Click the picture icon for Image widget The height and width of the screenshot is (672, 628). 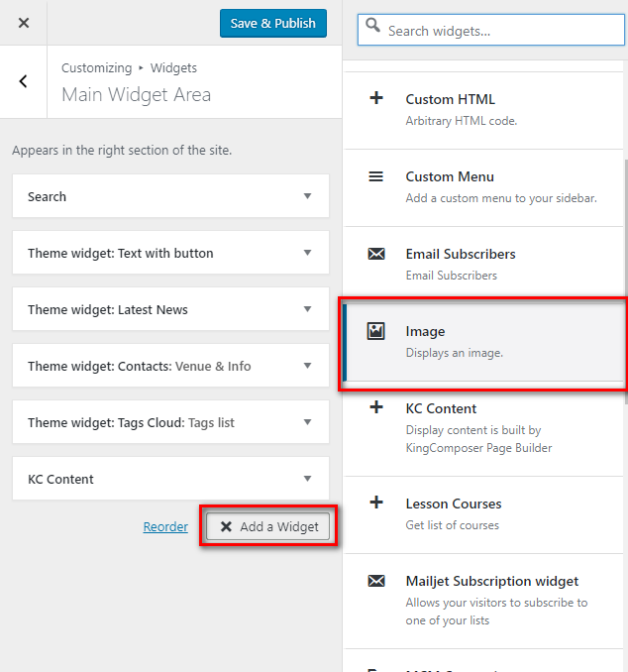[376, 331]
